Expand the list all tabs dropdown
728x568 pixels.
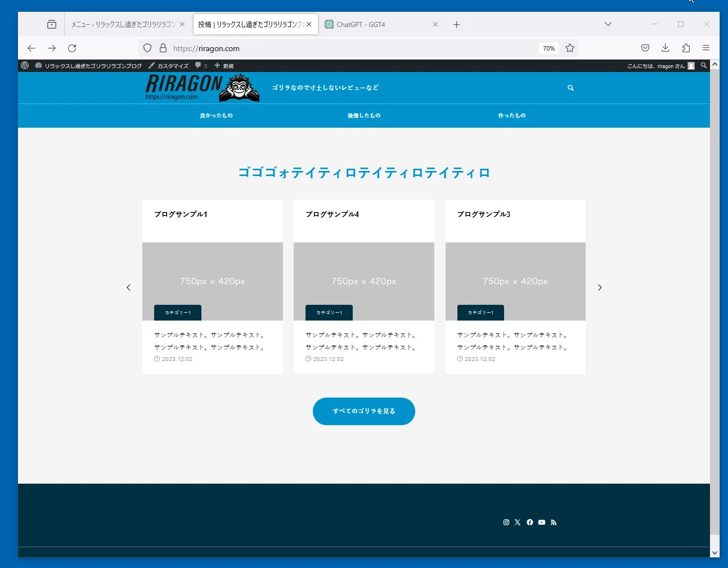(608, 24)
